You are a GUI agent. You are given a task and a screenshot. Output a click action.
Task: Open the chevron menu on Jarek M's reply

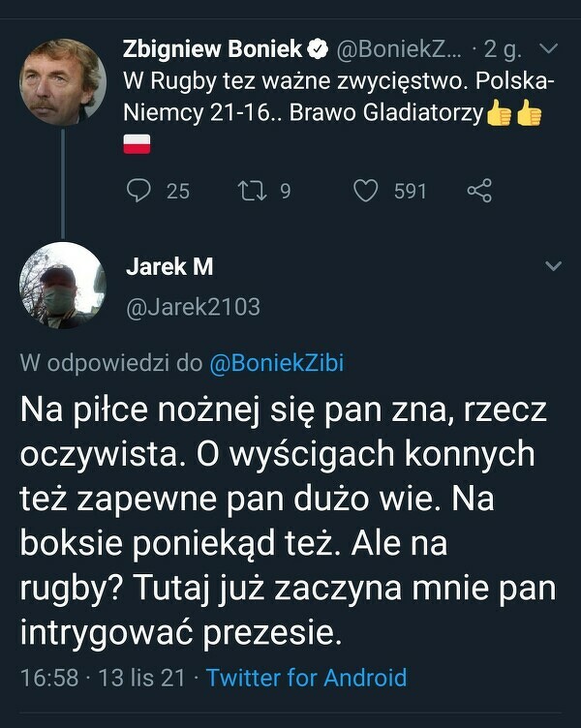(553, 265)
